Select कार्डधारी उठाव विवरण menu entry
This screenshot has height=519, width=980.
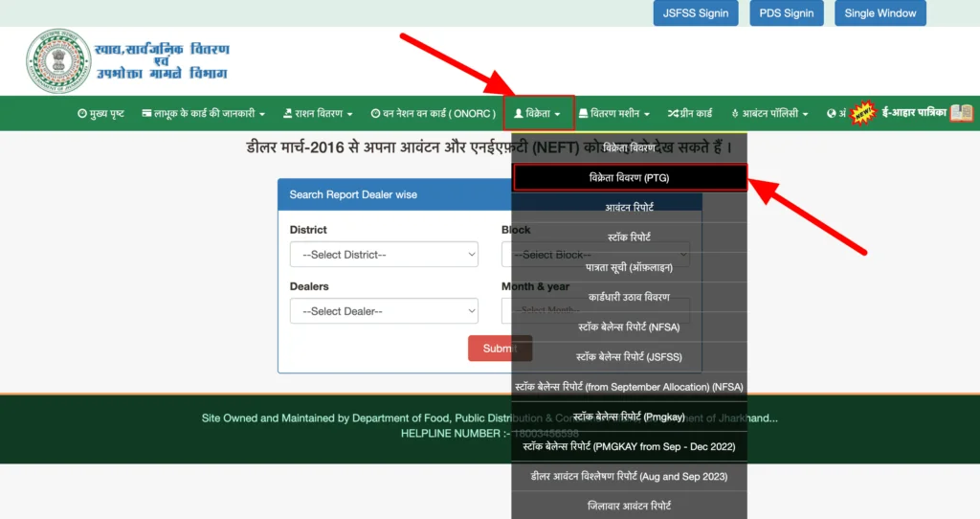[629, 297]
